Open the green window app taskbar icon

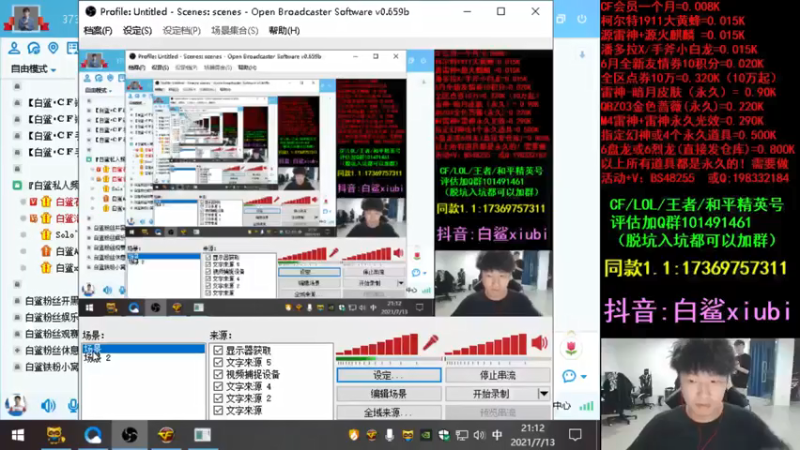coord(203,435)
